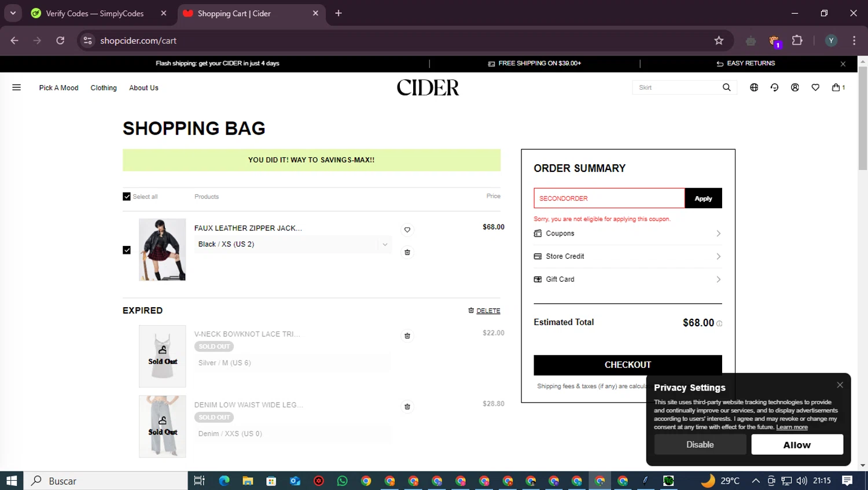868x490 pixels.
Task: Uncheck the faux leather jacket checkbox
Action: tap(127, 250)
